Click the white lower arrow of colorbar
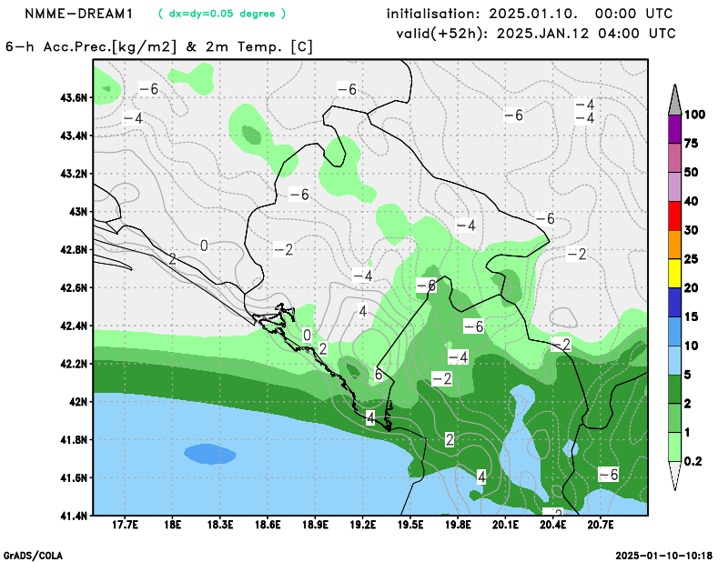 pos(674,475)
